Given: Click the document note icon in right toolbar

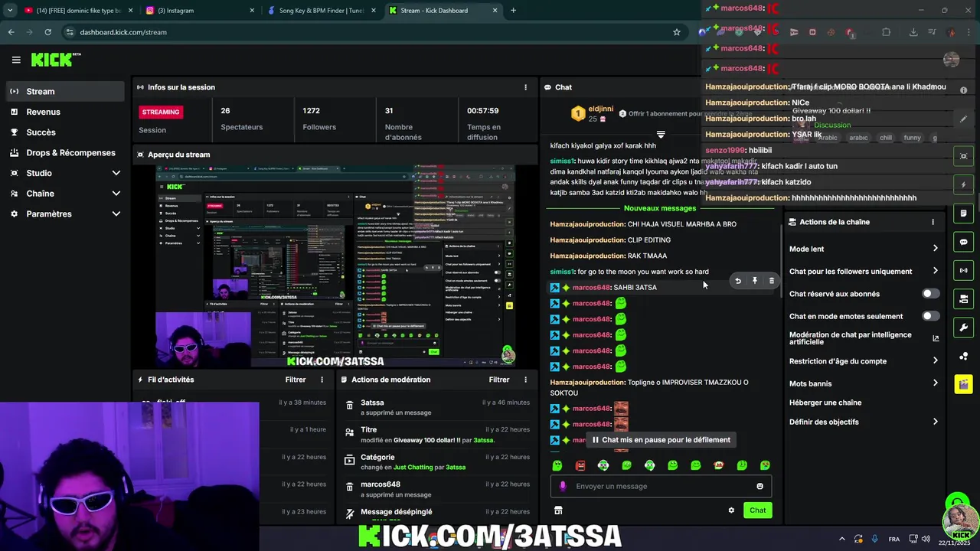Looking at the screenshot, I should [963, 214].
